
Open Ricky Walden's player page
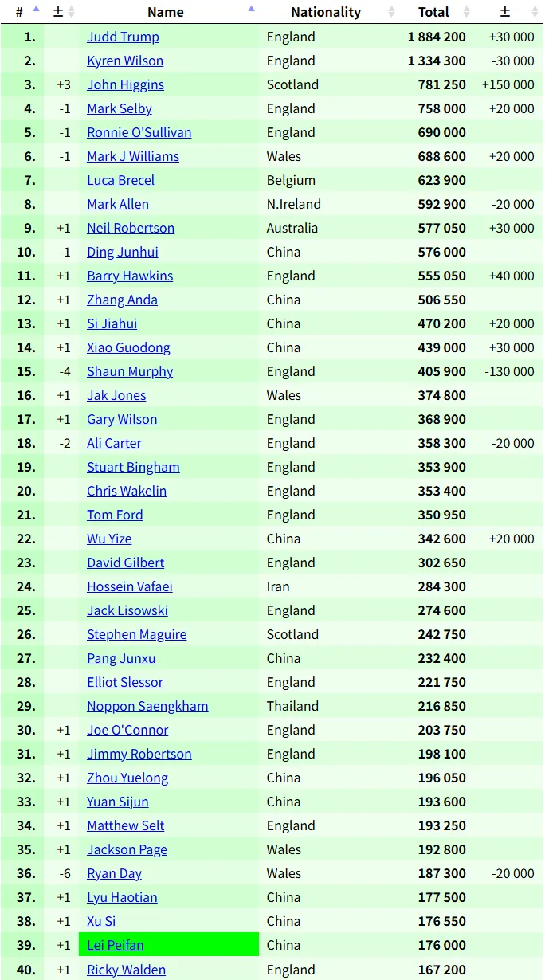pos(126,970)
